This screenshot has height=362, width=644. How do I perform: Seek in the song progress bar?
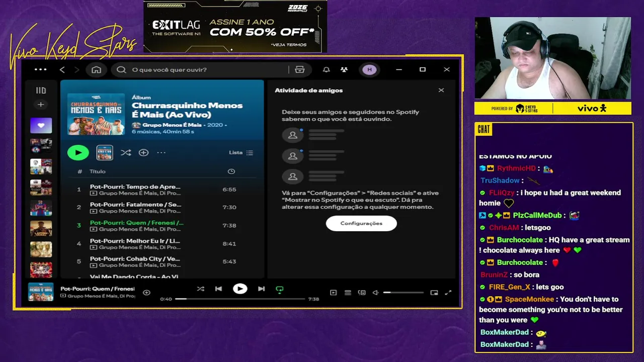tap(239, 299)
